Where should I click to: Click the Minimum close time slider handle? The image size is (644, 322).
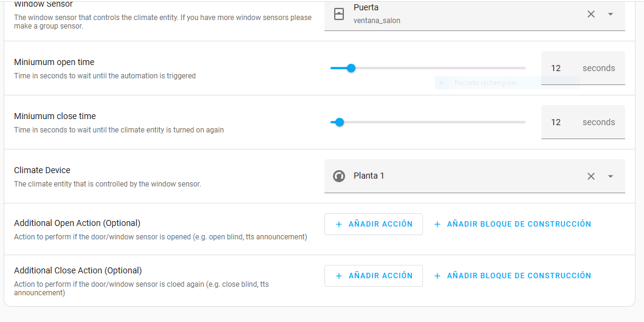pos(340,122)
